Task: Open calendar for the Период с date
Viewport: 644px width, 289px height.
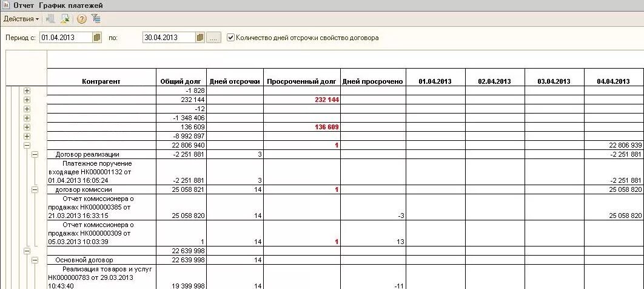Action: click(x=97, y=38)
